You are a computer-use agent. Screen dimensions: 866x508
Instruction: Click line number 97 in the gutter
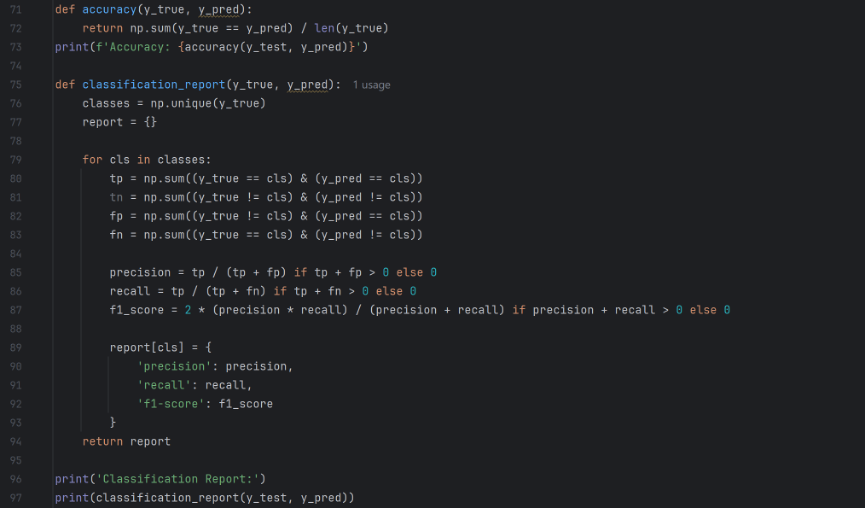(15, 497)
